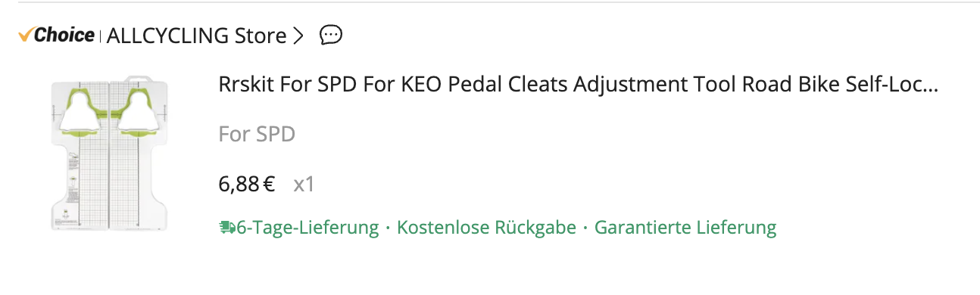Click the Garantierte Lieferung label
Screen dimensions: 980x295
685,227
